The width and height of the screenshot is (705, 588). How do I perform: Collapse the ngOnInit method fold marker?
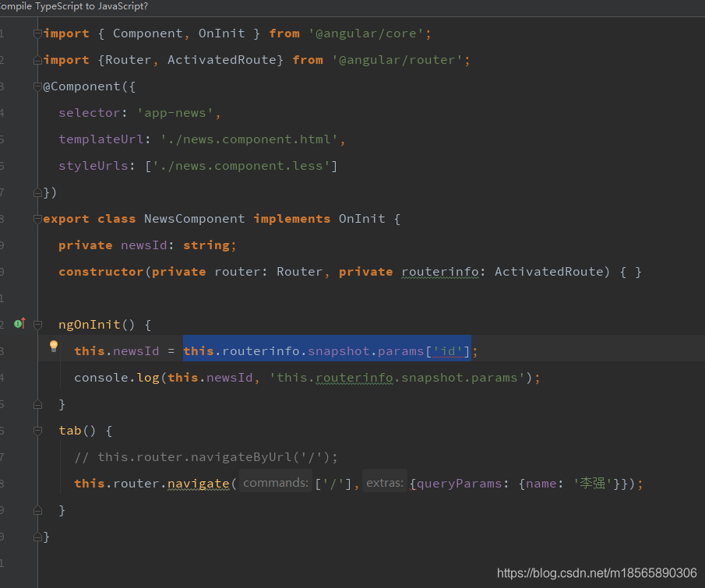(37, 325)
